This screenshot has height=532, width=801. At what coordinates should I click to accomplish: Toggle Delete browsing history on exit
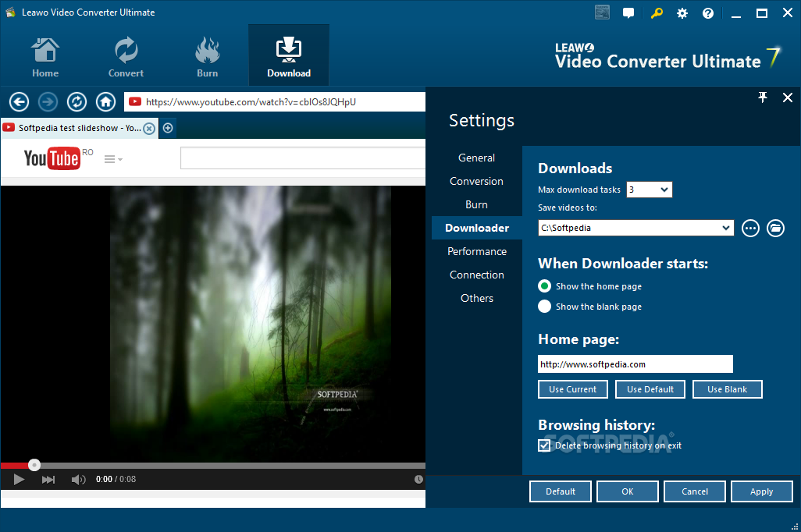545,445
